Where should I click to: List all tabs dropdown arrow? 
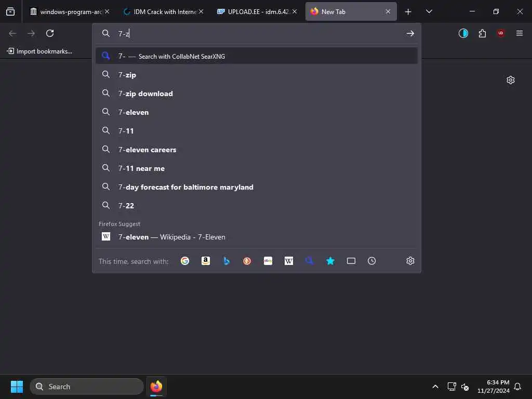[429, 11]
